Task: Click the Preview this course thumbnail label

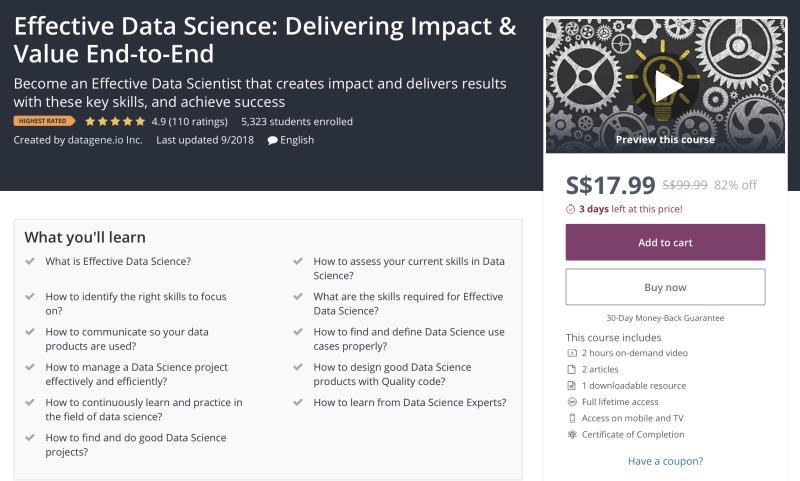Action: click(665, 140)
